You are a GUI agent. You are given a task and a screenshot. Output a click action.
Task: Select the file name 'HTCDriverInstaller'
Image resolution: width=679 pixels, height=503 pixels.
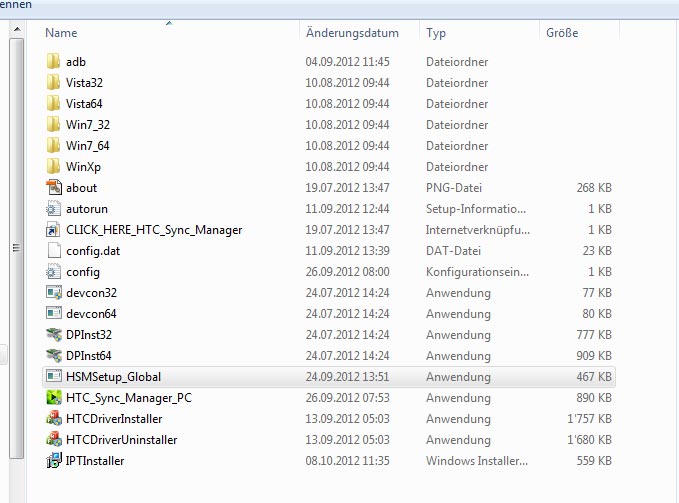(114, 419)
